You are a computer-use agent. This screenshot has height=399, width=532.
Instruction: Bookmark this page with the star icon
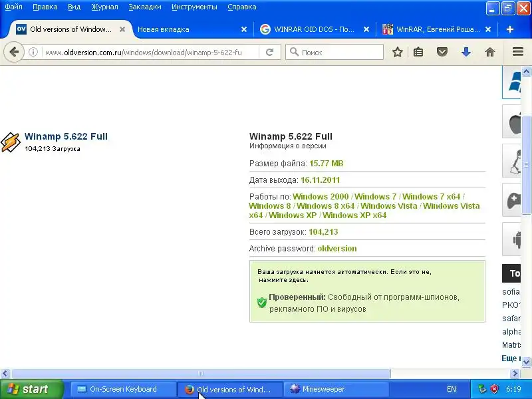tap(397, 52)
